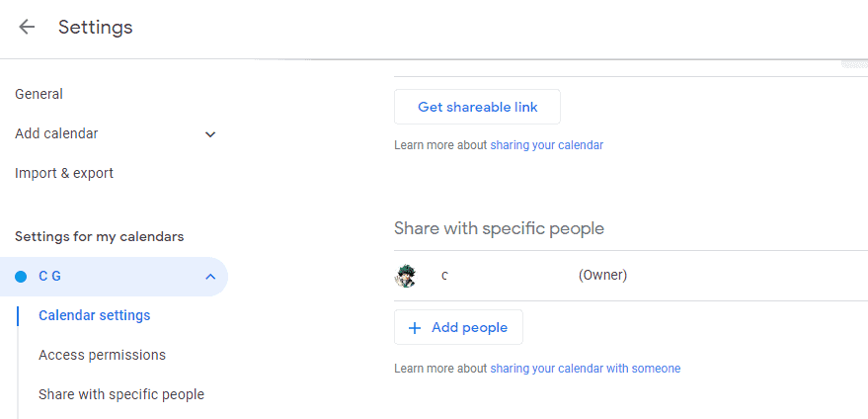868x419 pixels.
Task: Click the plus icon in Add people
Action: (x=414, y=328)
